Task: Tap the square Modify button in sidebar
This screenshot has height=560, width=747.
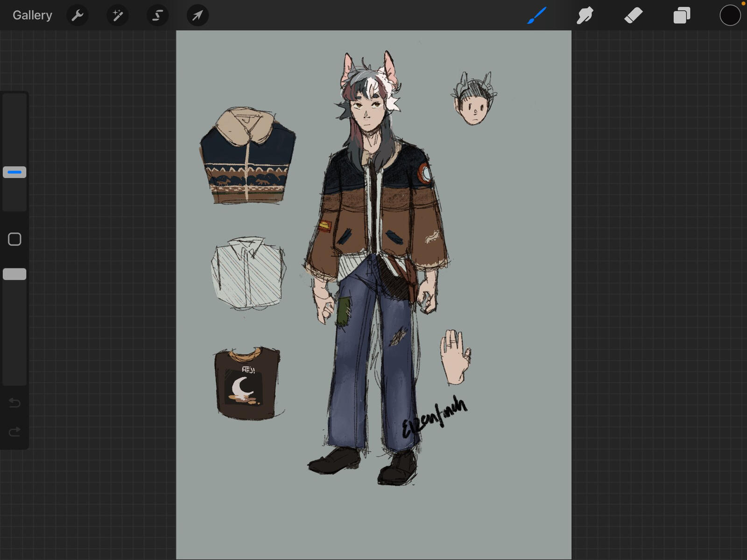Action: (x=14, y=239)
